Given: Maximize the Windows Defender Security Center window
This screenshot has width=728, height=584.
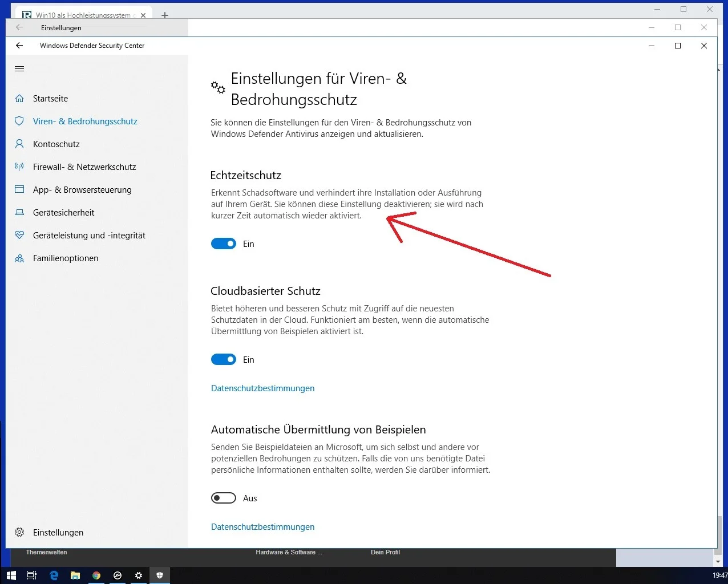Looking at the screenshot, I should [x=678, y=46].
